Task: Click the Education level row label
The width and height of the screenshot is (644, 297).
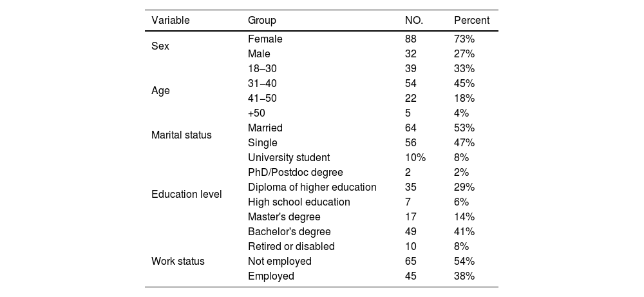Action: (x=186, y=195)
